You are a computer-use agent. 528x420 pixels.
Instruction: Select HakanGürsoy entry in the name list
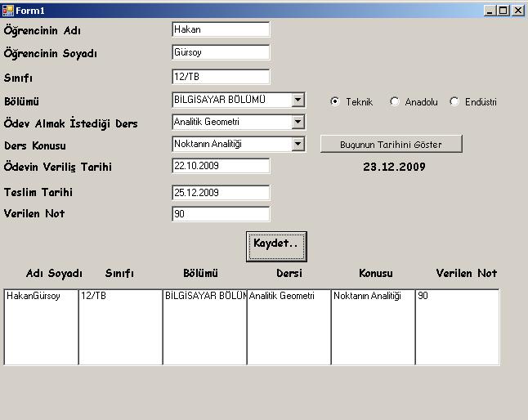[34, 296]
